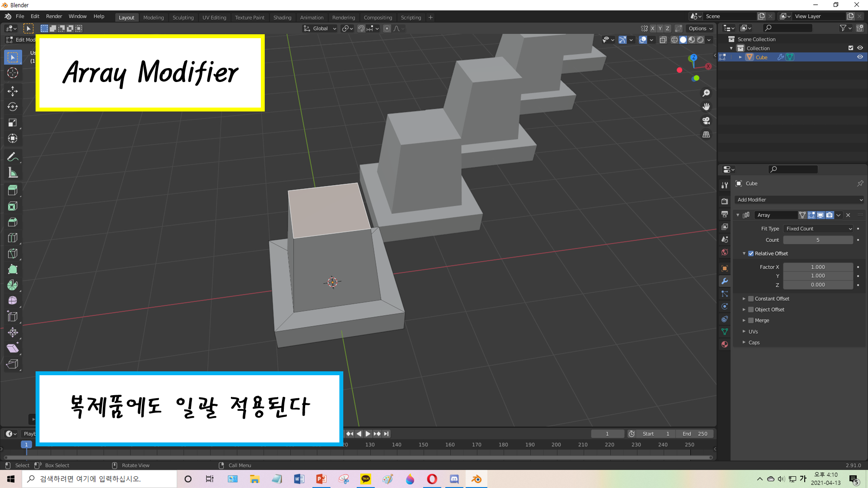
Task: Open the Add Modifier dropdown
Action: click(799, 200)
